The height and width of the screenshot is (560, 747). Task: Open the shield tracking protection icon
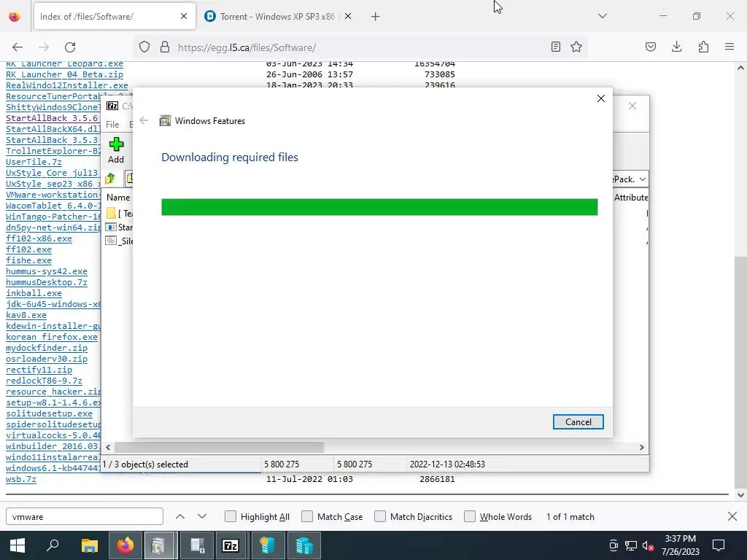coord(144,47)
